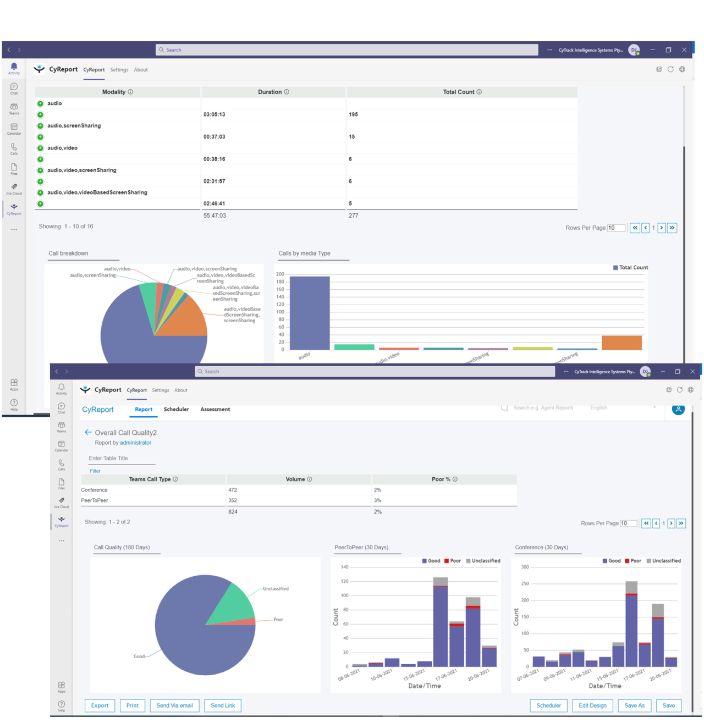Open the Filter link under the table title
The image size is (704, 728).
tap(95, 471)
